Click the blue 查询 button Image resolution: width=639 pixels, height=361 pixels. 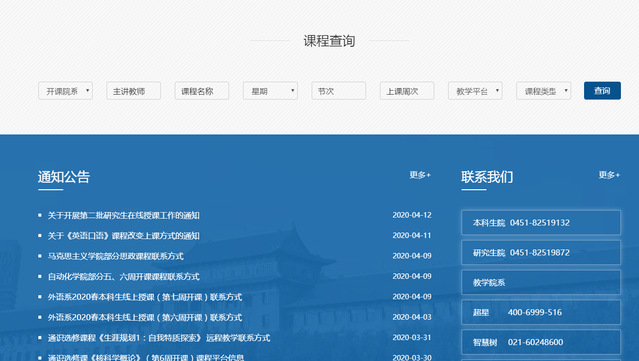point(602,90)
